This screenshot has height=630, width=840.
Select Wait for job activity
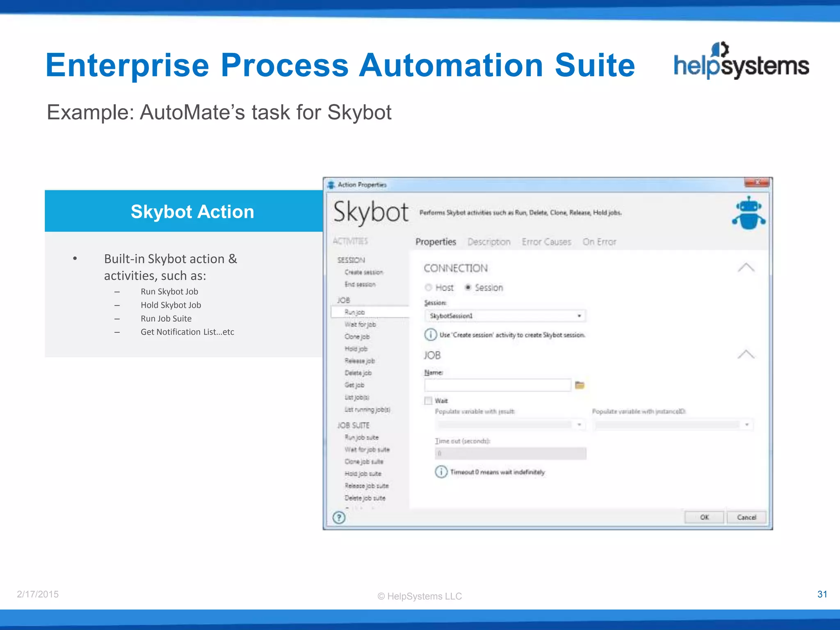(x=361, y=324)
